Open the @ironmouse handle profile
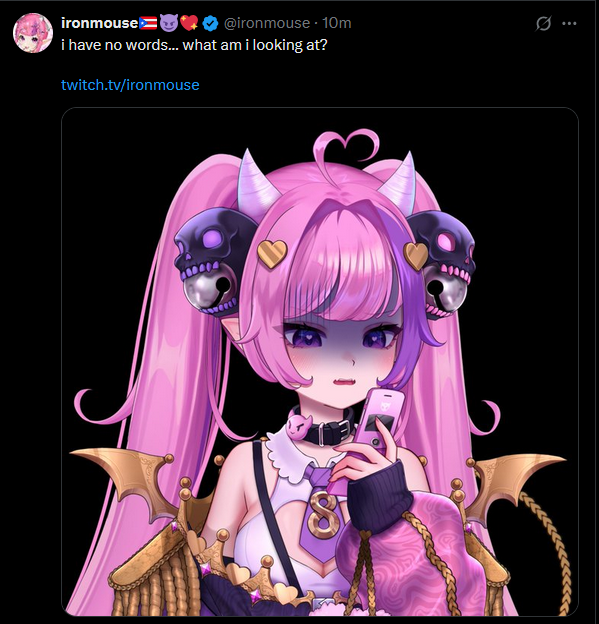The image size is (599, 624). (267, 23)
